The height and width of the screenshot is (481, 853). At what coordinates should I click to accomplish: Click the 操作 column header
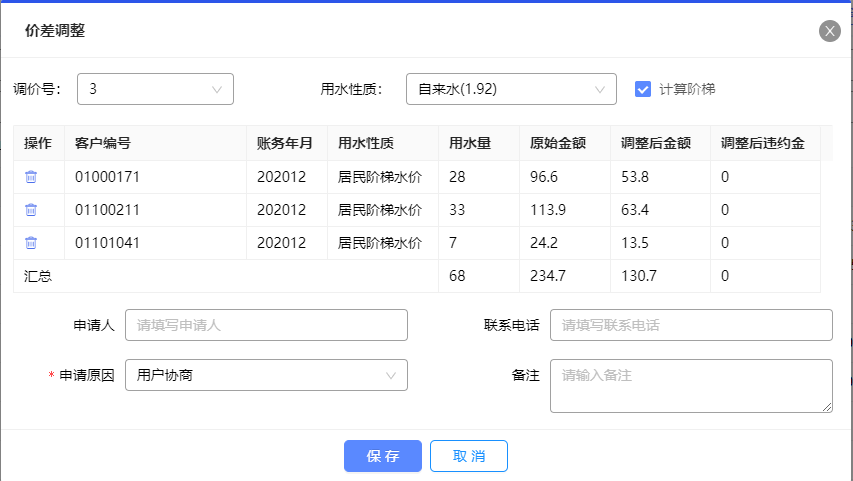[x=38, y=143]
